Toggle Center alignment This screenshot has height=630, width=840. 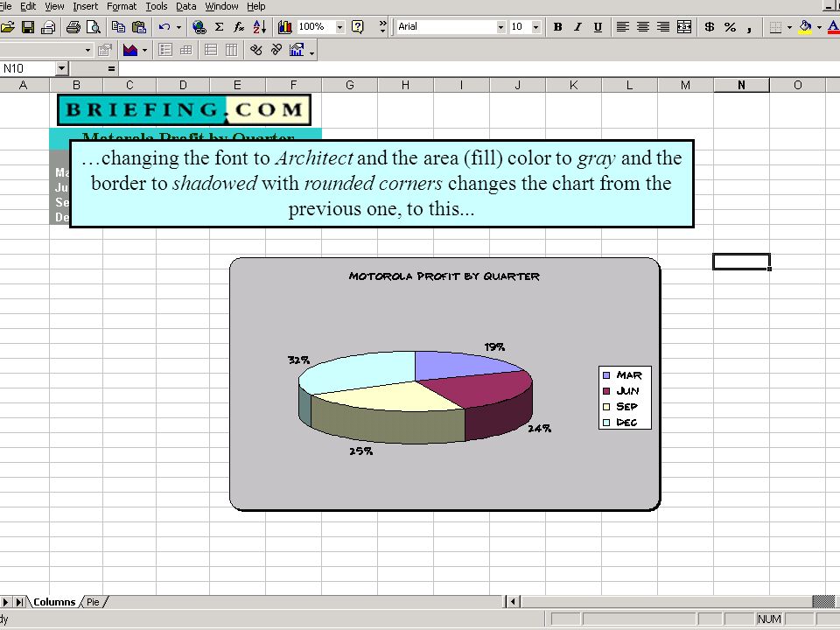pos(643,27)
